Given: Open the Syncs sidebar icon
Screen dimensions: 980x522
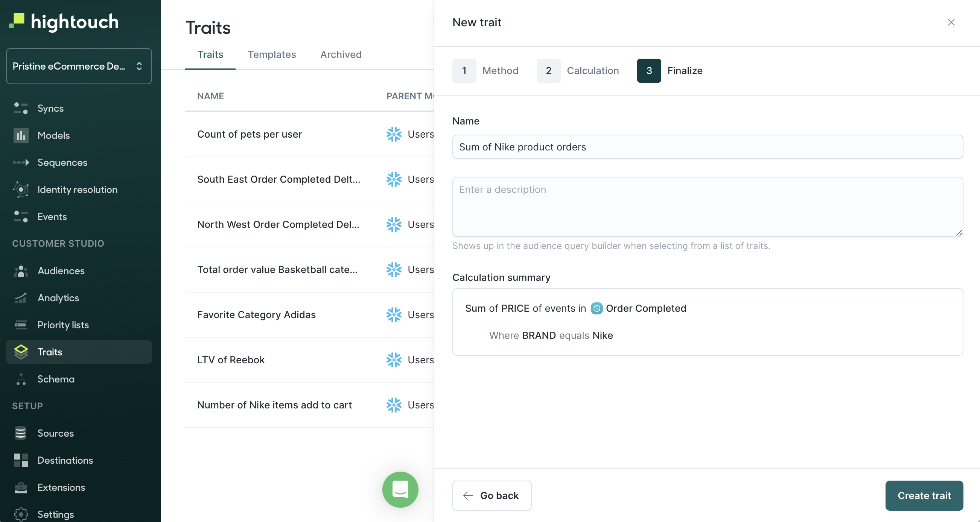Looking at the screenshot, I should click(x=21, y=108).
